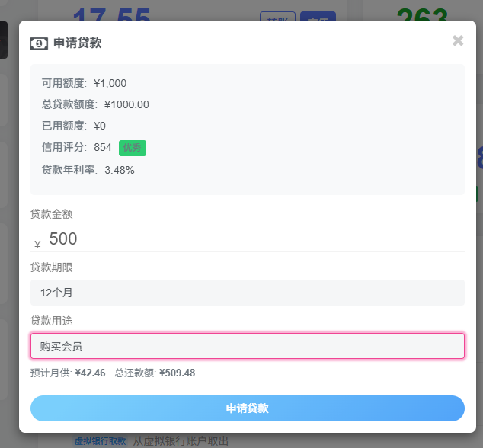Click the ¥ currency symbol before amount
Image resolution: width=483 pixels, height=448 pixels.
pos(37,245)
